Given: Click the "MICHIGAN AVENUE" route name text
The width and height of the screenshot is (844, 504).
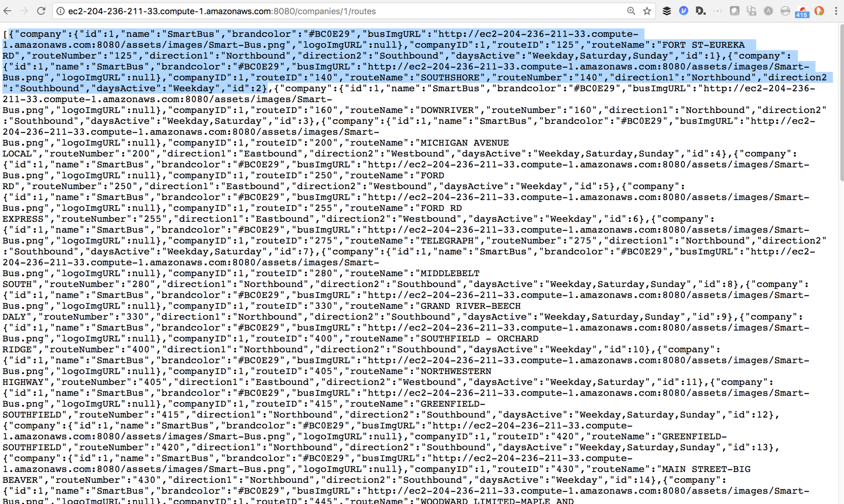Looking at the screenshot, I should (465, 143).
